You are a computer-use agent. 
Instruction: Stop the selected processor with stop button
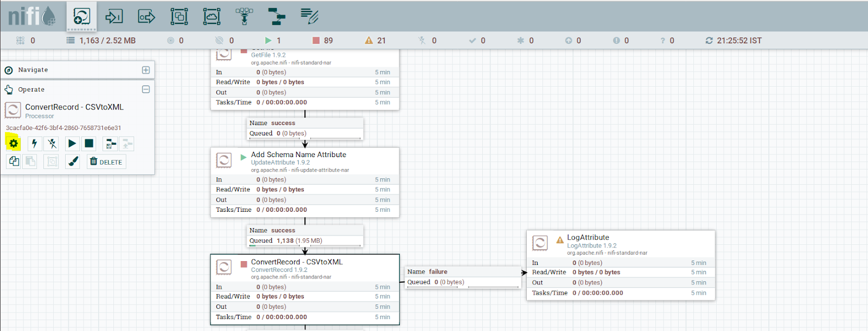pyautogui.click(x=89, y=144)
